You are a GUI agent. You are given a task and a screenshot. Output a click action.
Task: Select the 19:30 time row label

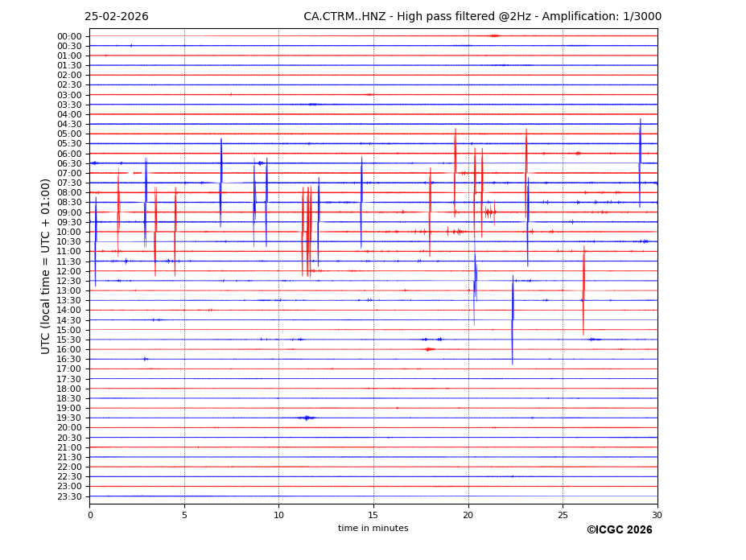click(x=69, y=418)
